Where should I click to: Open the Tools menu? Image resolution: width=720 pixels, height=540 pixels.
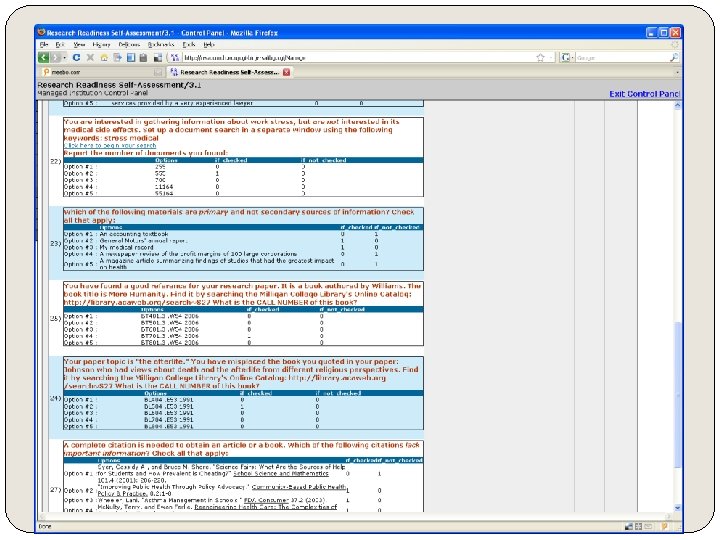coord(189,45)
